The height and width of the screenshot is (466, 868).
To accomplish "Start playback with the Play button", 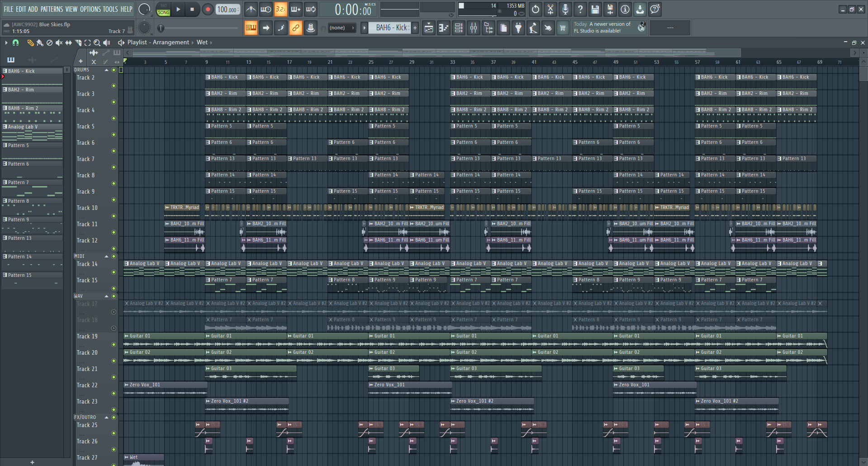I will tap(178, 9).
